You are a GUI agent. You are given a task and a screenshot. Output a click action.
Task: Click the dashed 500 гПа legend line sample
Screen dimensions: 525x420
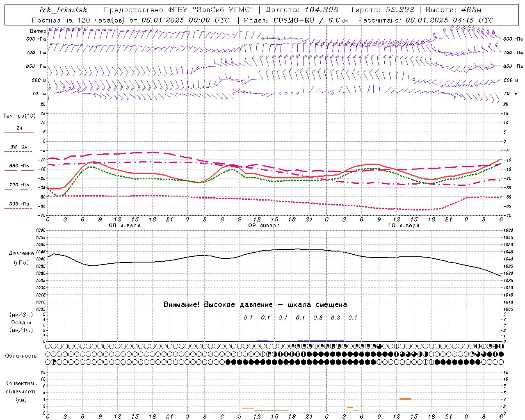point(18,208)
